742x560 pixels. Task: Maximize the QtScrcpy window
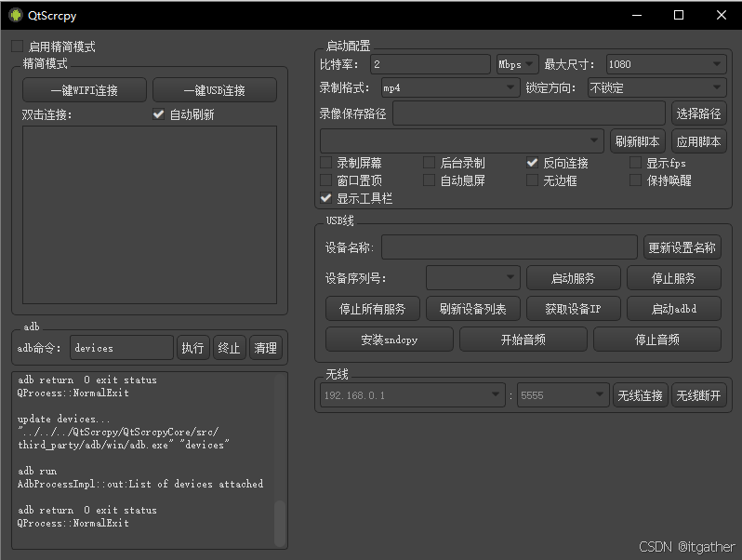pos(679,15)
